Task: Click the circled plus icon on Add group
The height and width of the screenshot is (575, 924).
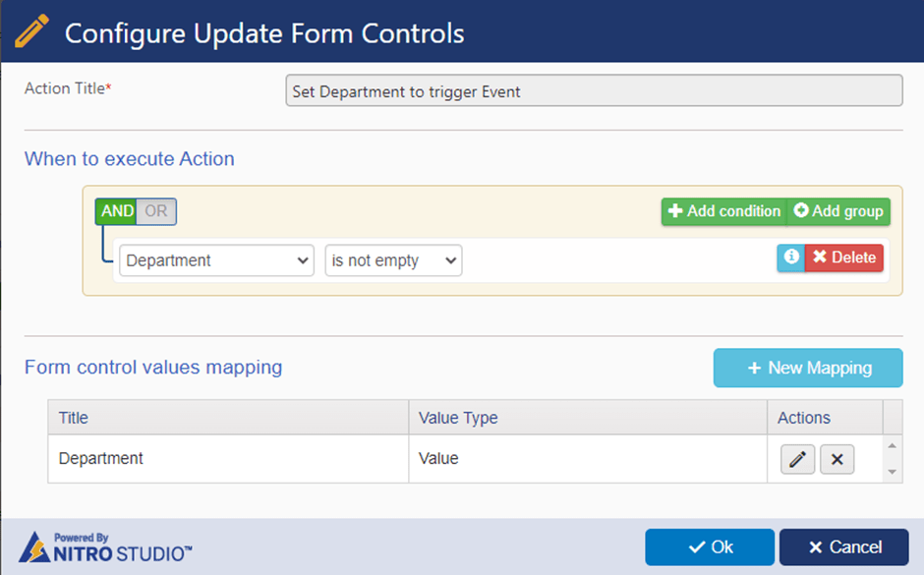Action: pos(801,210)
